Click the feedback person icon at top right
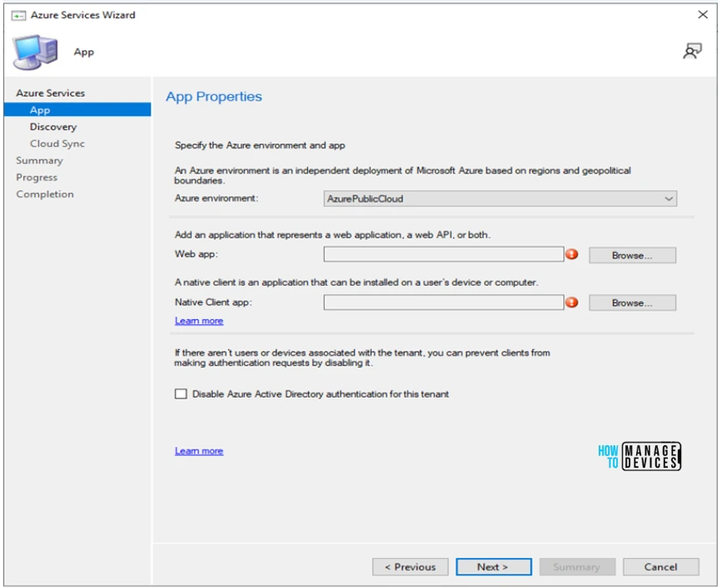 point(692,51)
